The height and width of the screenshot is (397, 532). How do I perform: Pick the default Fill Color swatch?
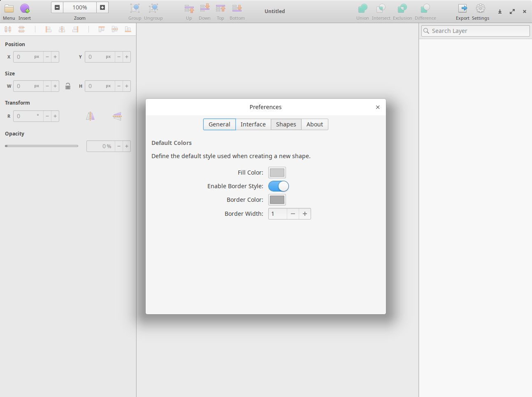point(277,173)
